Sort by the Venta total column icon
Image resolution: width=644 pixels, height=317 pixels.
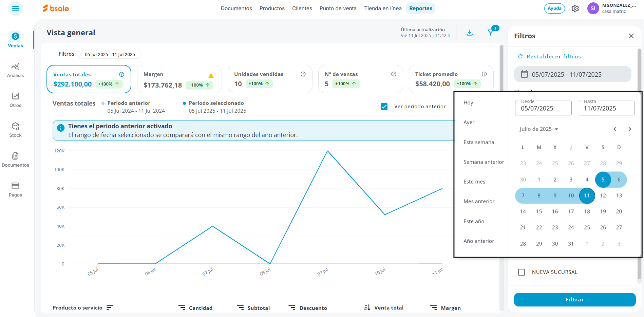point(367,307)
